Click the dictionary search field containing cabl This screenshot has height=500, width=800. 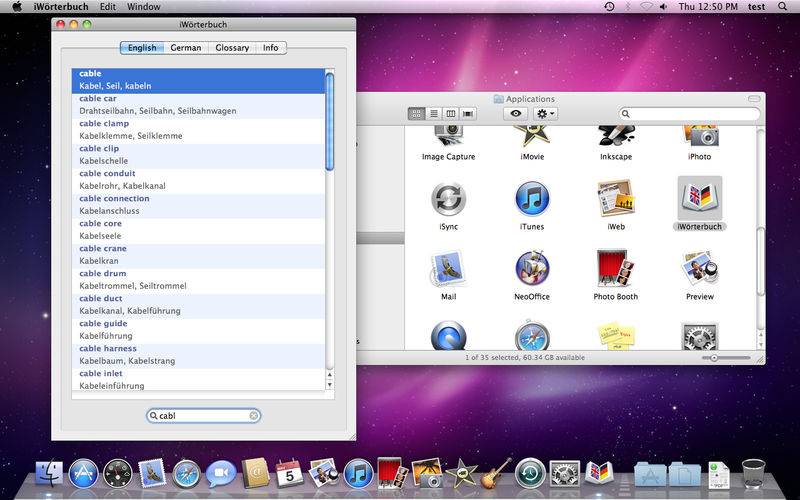click(x=203, y=416)
